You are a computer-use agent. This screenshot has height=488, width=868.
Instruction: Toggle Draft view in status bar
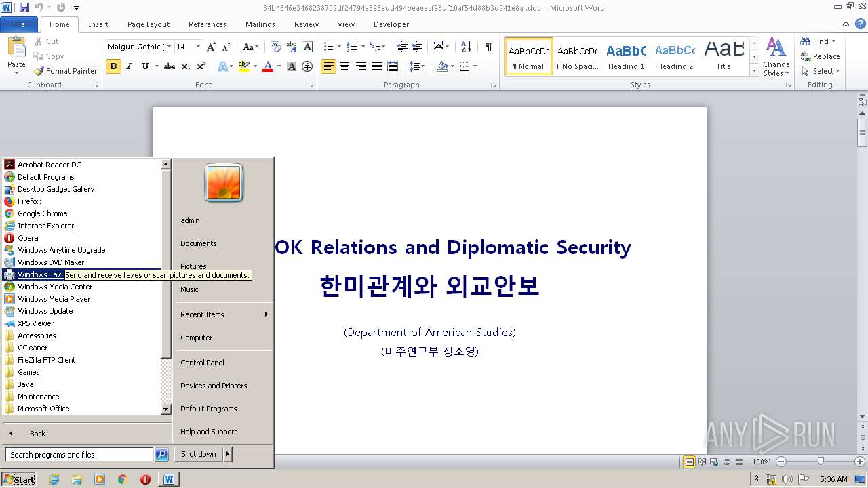(x=738, y=462)
